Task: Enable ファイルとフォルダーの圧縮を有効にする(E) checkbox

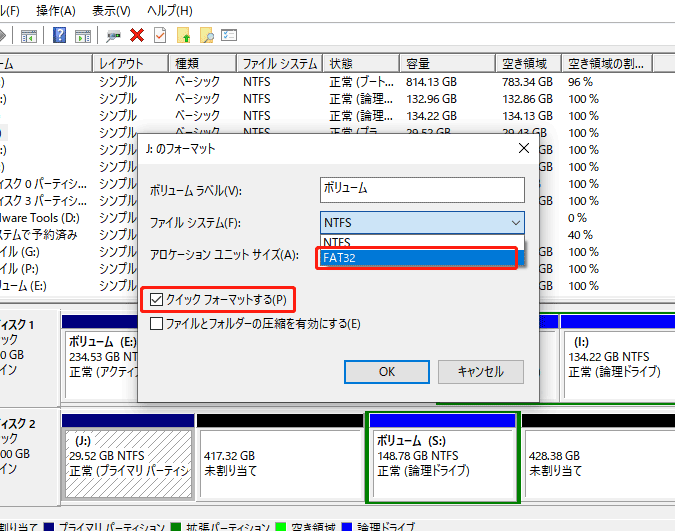Action: click(157, 323)
